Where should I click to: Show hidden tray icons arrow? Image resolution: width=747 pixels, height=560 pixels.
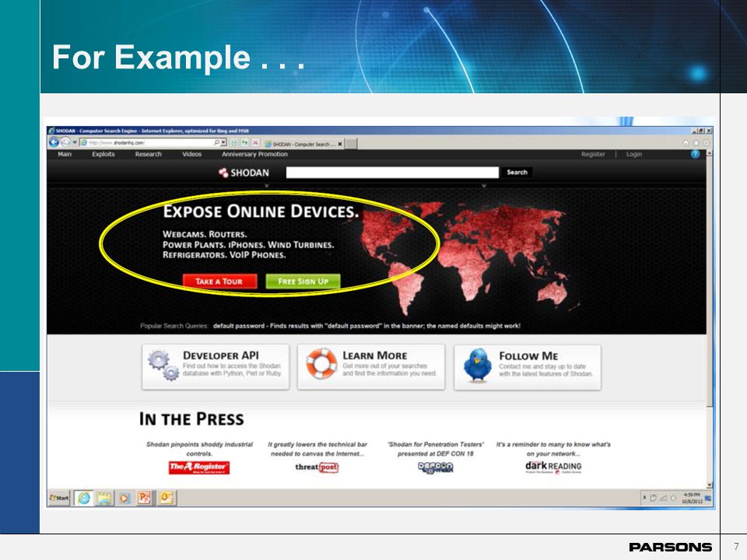(x=644, y=498)
